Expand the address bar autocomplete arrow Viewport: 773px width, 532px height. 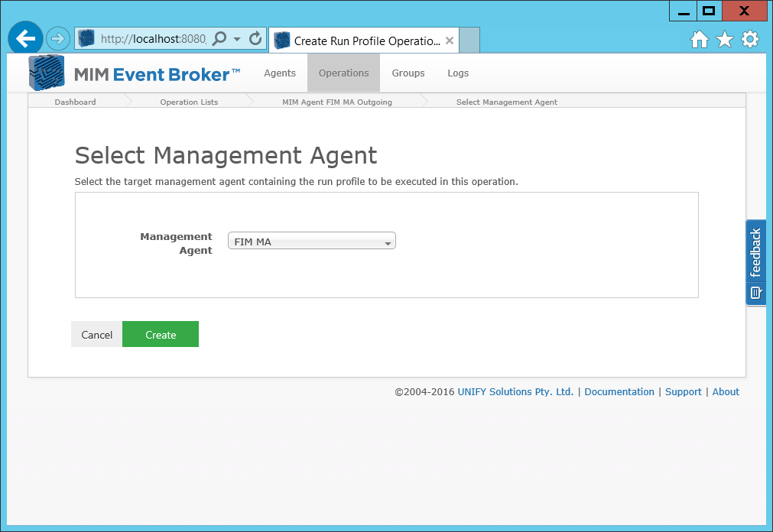pyautogui.click(x=237, y=39)
